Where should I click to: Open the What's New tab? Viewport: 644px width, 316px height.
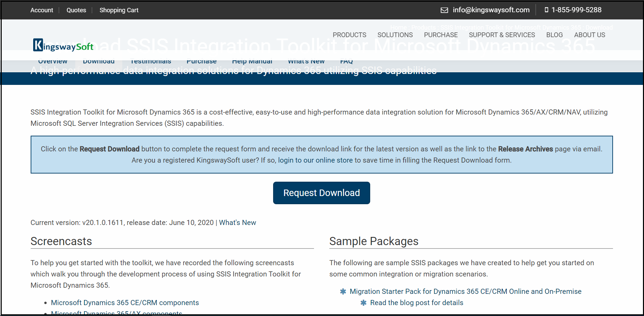click(x=306, y=62)
